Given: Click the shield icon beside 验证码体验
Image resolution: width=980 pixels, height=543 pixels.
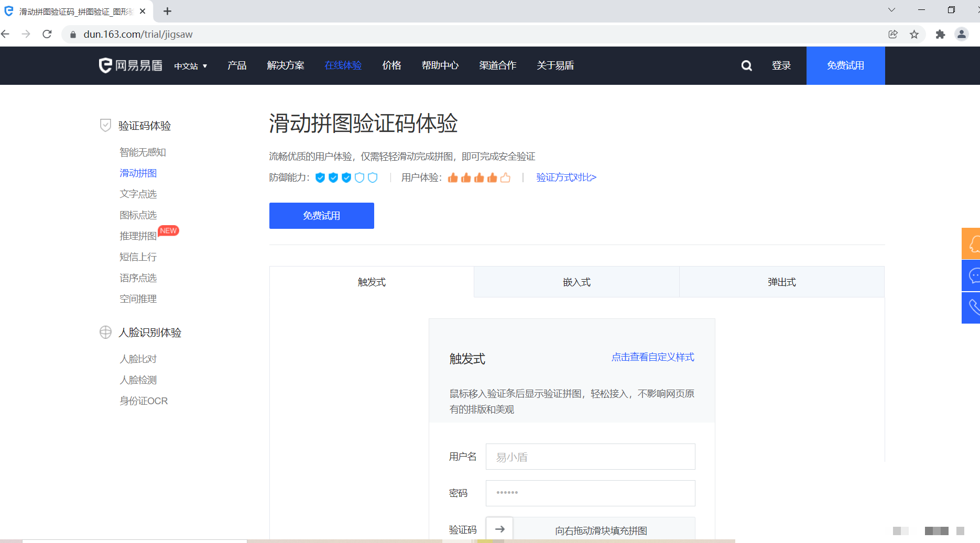Looking at the screenshot, I should point(105,125).
